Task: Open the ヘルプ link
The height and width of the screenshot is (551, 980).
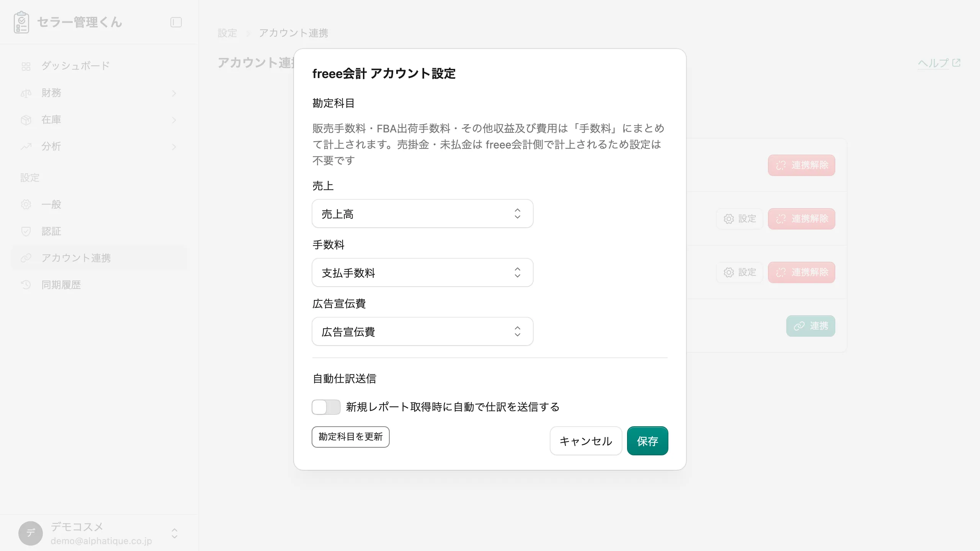Action: click(933, 63)
